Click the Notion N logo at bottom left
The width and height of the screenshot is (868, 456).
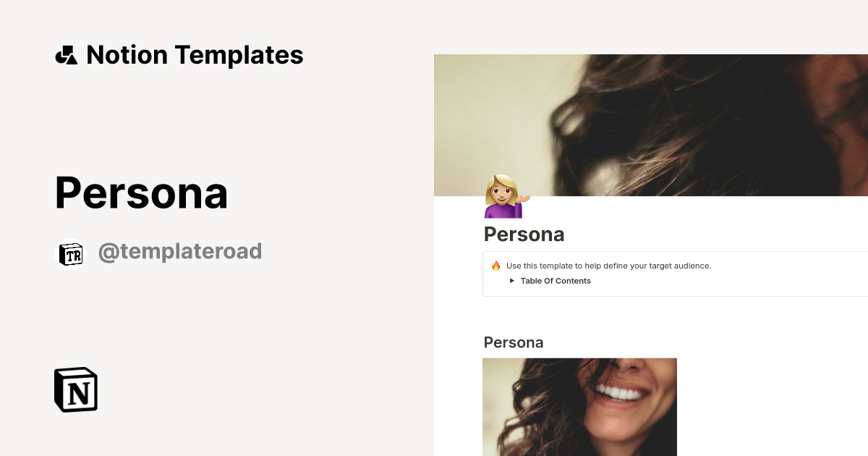coord(75,389)
